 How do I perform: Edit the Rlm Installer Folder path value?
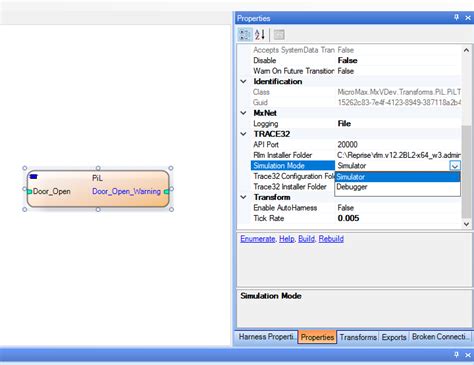(x=398, y=155)
